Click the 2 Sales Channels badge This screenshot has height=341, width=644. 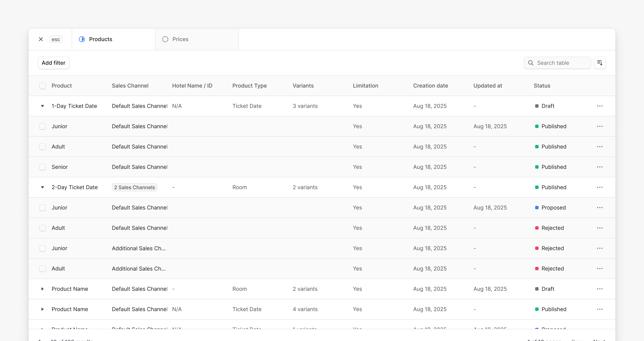tap(134, 187)
